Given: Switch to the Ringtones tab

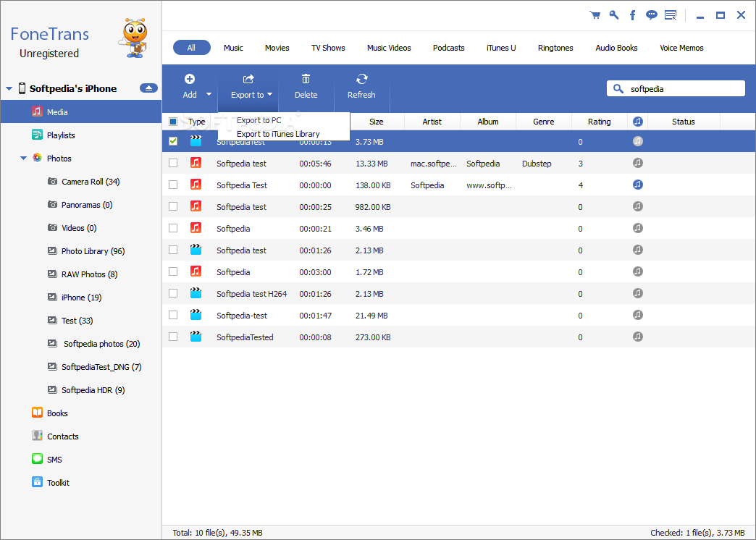Looking at the screenshot, I should pyautogui.click(x=555, y=48).
